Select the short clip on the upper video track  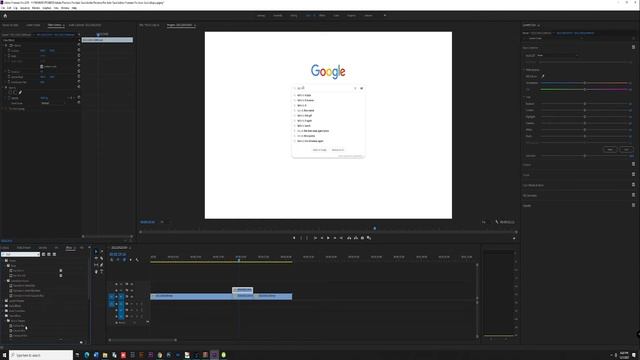[x=242, y=290]
